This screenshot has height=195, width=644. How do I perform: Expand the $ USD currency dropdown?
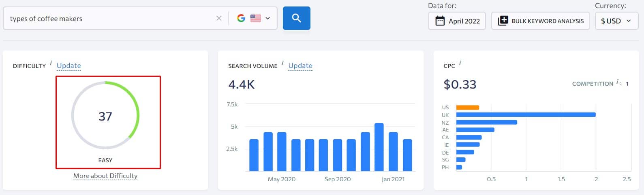point(616,21)
